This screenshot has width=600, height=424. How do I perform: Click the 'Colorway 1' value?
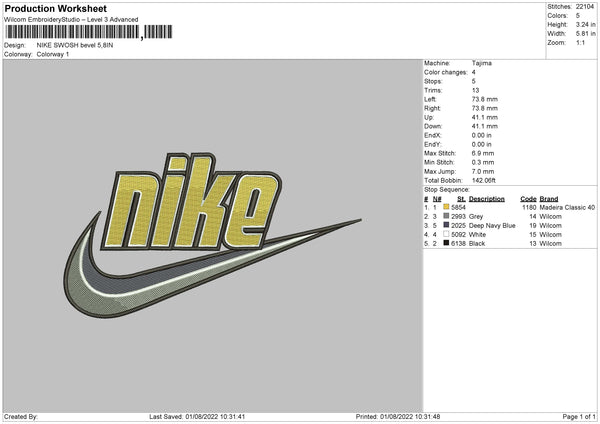(x=53, y=54)
